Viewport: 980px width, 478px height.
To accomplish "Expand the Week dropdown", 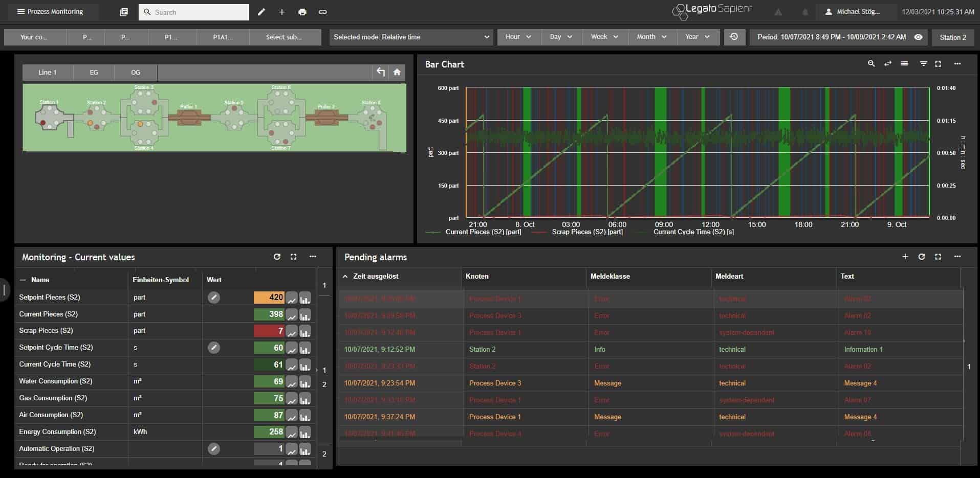I will [604, 37].
